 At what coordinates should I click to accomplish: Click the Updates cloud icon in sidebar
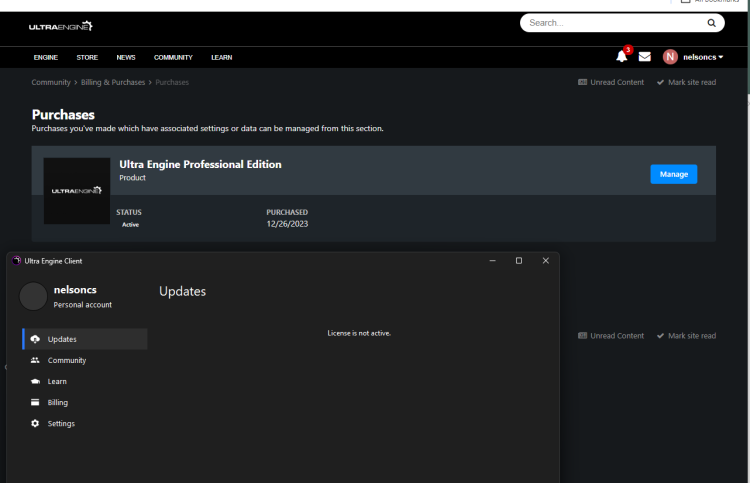[35, 339]
